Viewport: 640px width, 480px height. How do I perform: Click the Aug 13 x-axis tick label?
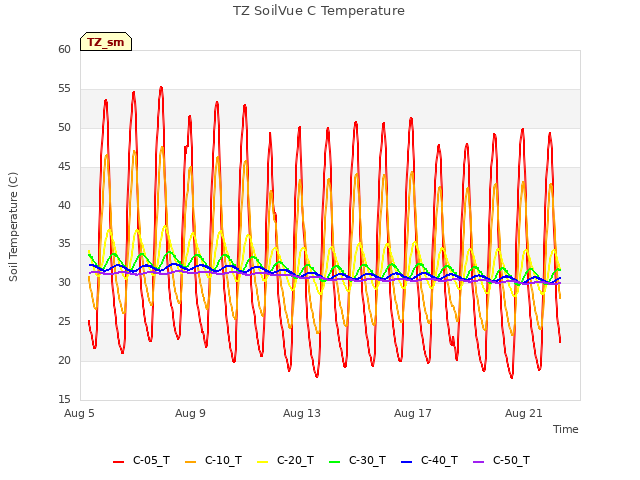tap(302, 413)
